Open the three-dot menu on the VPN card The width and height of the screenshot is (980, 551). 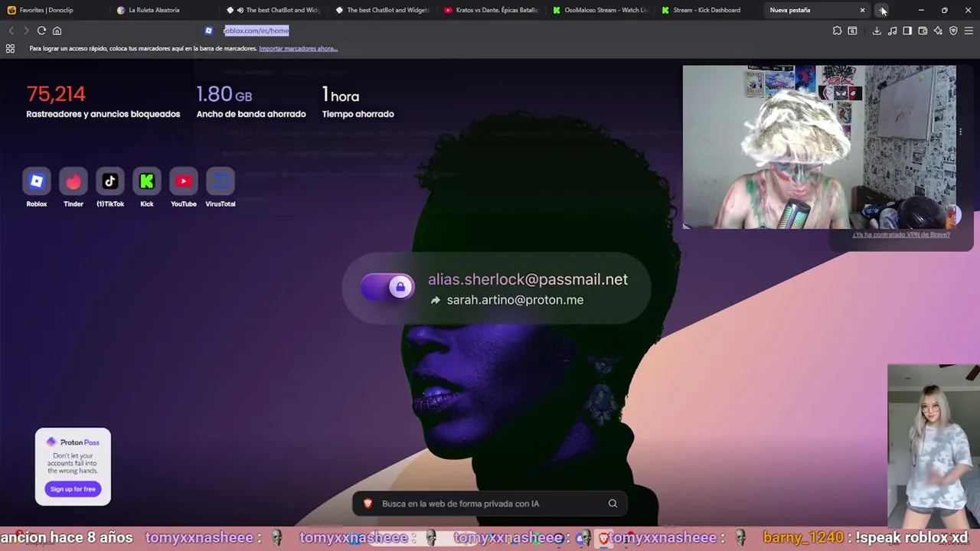click(x=960, y=132)
